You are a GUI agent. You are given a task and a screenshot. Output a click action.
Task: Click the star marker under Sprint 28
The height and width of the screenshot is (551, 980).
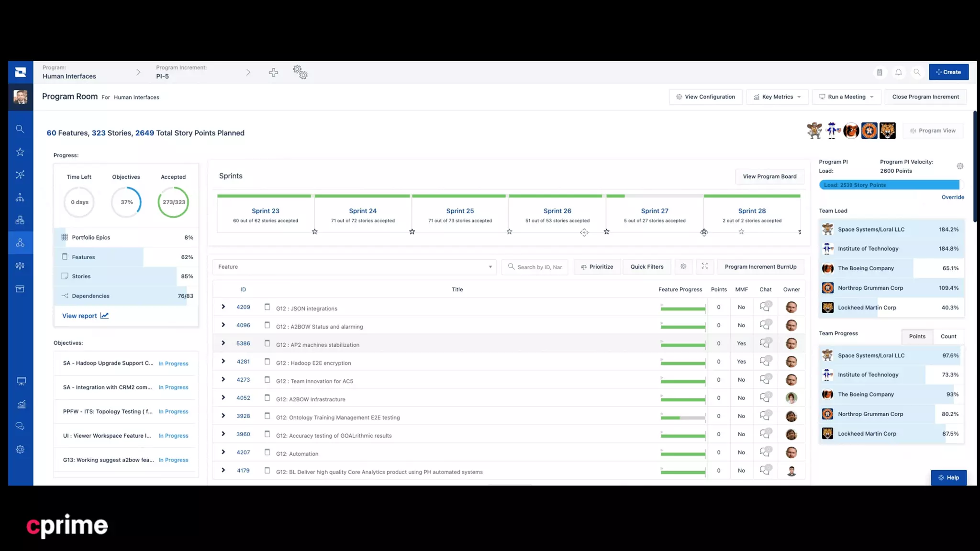click(x=741, y=232)
